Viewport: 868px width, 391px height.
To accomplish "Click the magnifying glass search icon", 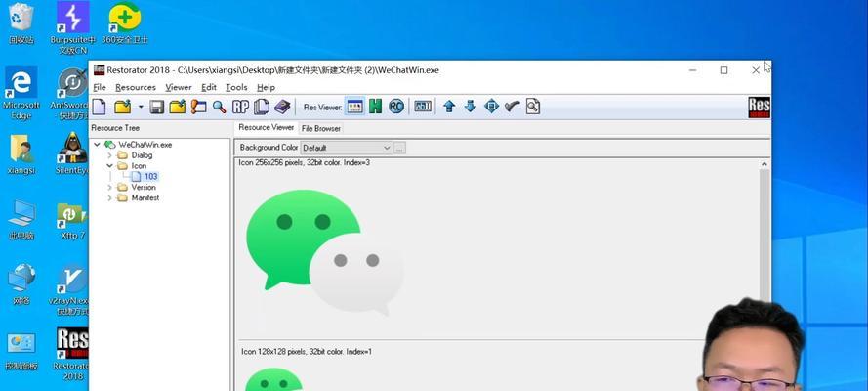I will [220, 107].
